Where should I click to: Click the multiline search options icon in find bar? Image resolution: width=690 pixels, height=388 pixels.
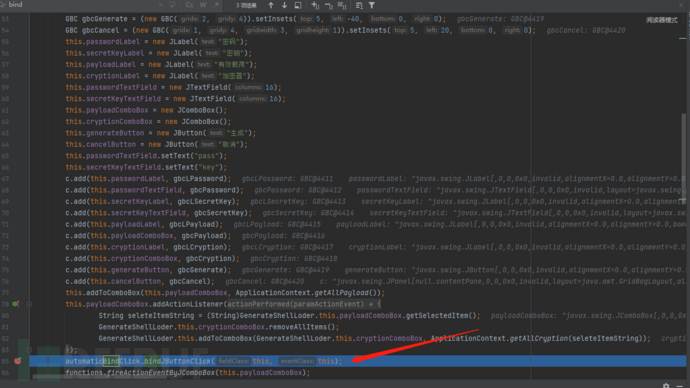coord(359,5)
